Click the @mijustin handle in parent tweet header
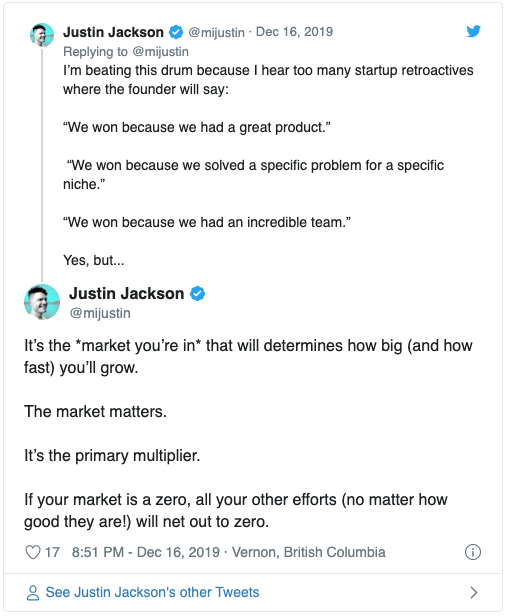 (216, 32)
